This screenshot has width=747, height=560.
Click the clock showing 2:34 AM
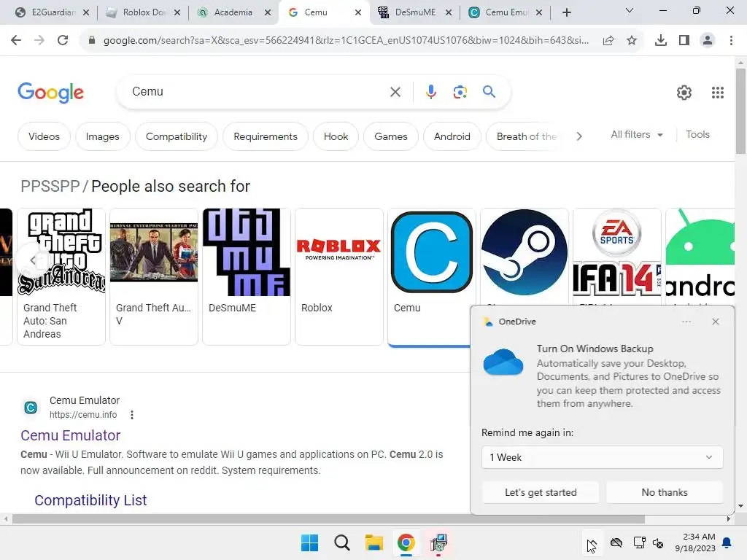point(695,542)
